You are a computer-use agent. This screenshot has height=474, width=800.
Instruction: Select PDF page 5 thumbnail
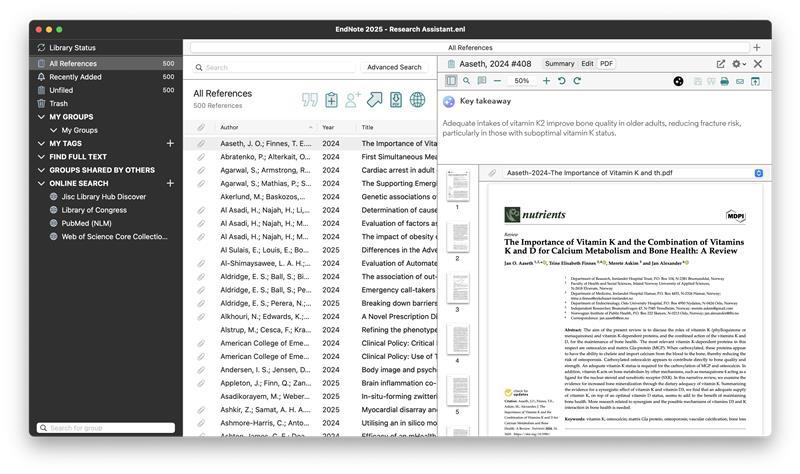[458, 390]
